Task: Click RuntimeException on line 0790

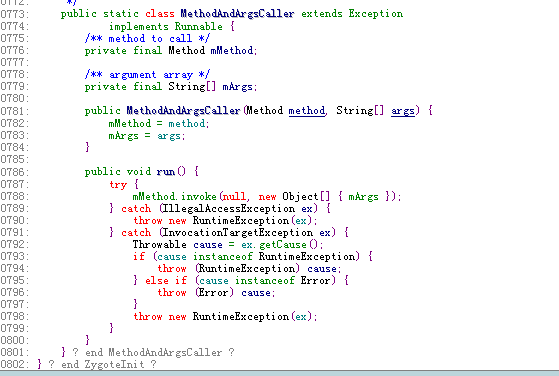Action: coord(241,221)
